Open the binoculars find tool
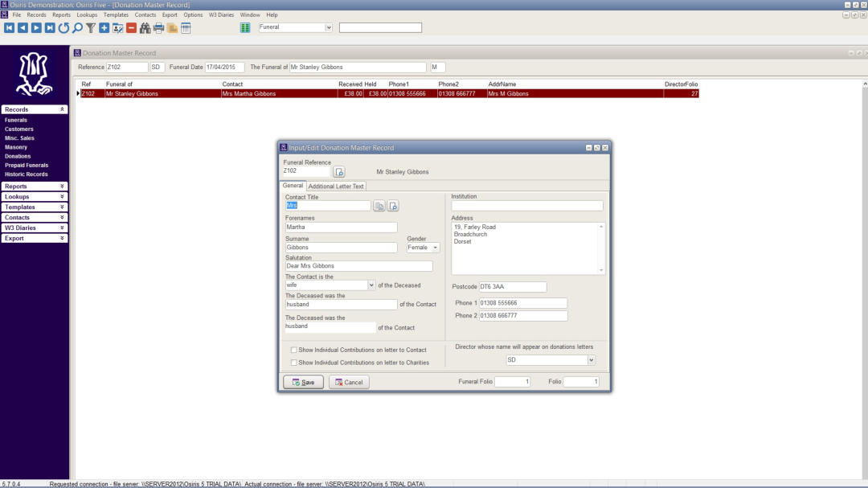The height and width of the screenshot is (488, 868). point(145,28)
